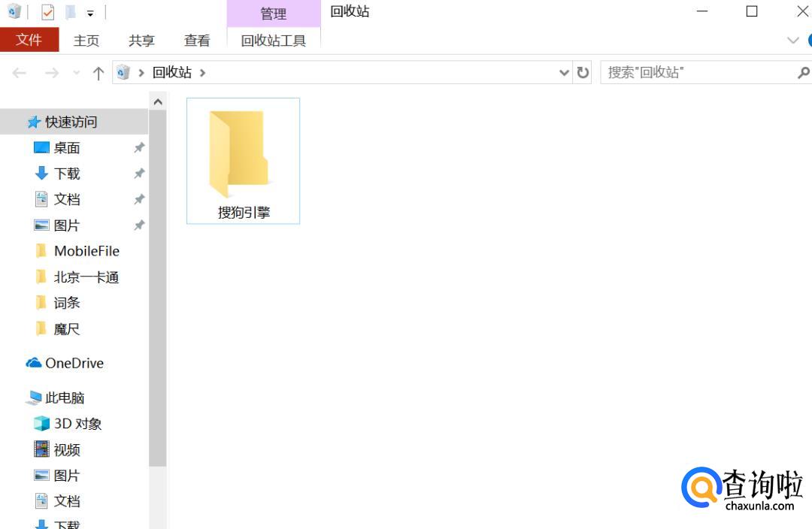Switch to the 查看 ribbon tab
812x529 pixels.
point(197,41)
